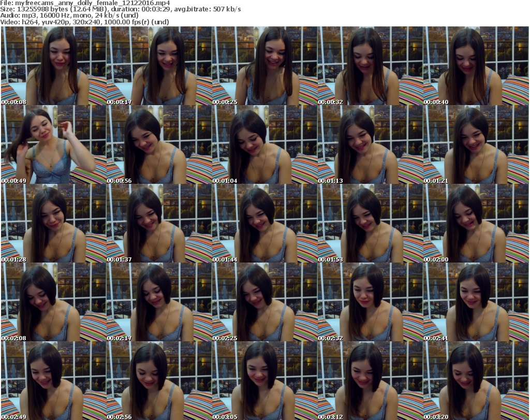
Task: Select the thumbnail stamped 00:00:17
Action: 159,66
